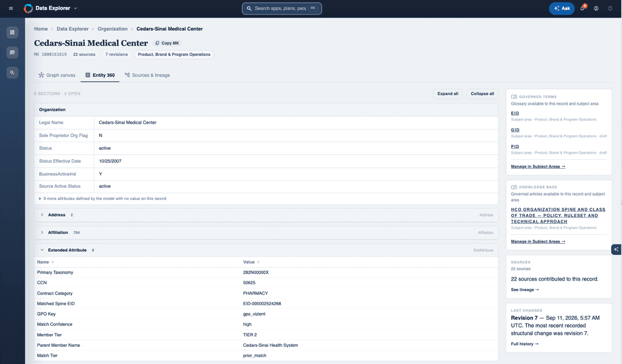Screen dimensions: 622x364
Task: Open the hamburger menu icon
Action: [x=11, y=9]
